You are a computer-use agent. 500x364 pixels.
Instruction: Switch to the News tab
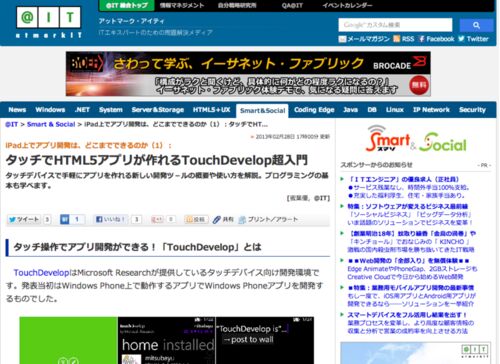(x=17, y=110)
